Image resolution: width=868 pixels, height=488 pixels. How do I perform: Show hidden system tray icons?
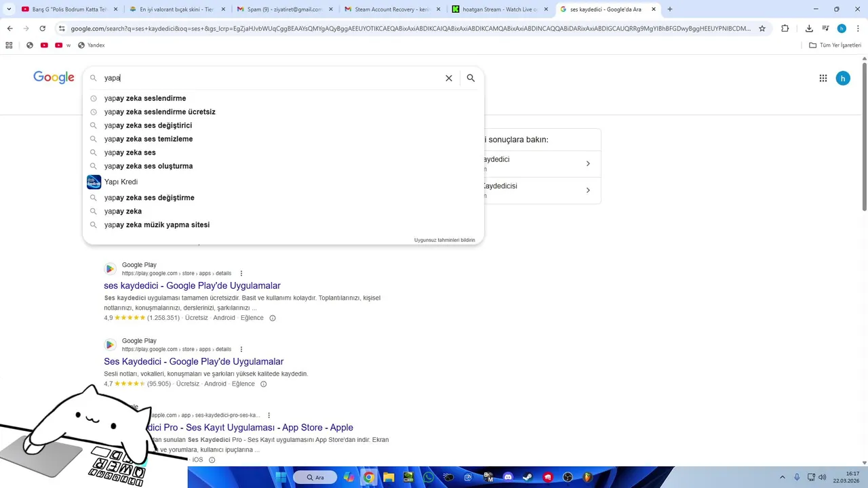pyautogui.click(x=783, y=477)
